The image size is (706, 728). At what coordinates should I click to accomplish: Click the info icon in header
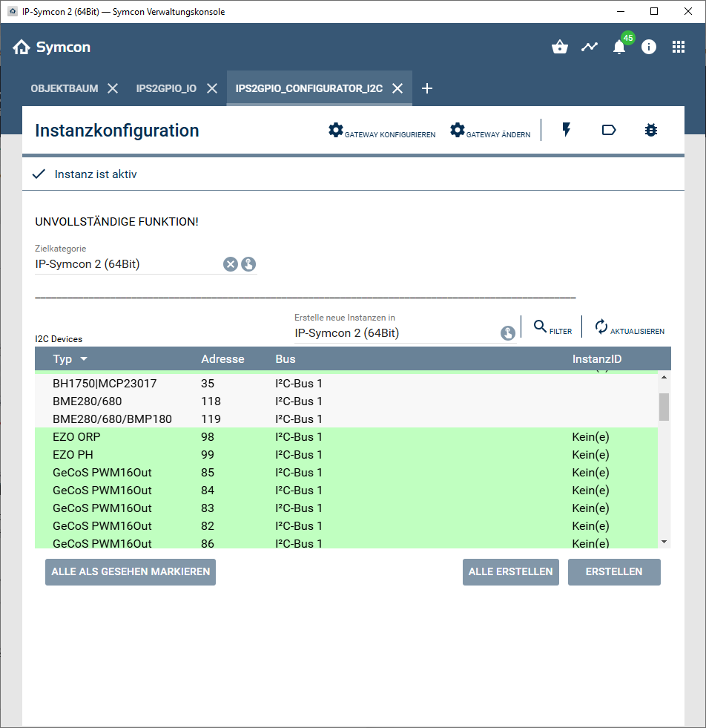click(649, 47)
